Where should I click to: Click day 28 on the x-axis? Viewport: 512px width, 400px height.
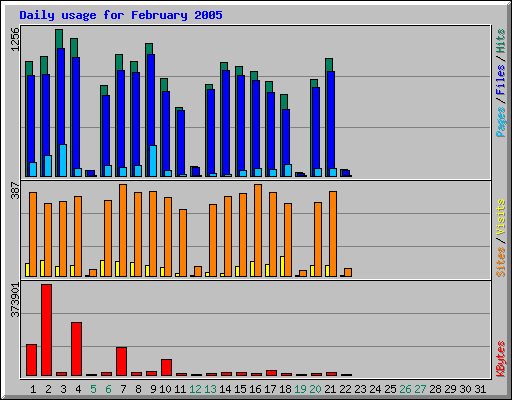[435, 389]
